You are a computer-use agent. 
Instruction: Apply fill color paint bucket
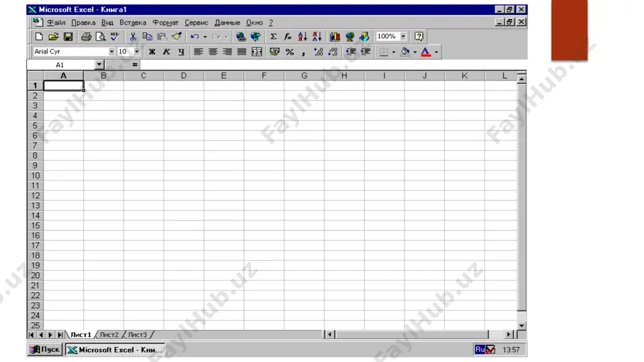(x=405, y=52)
